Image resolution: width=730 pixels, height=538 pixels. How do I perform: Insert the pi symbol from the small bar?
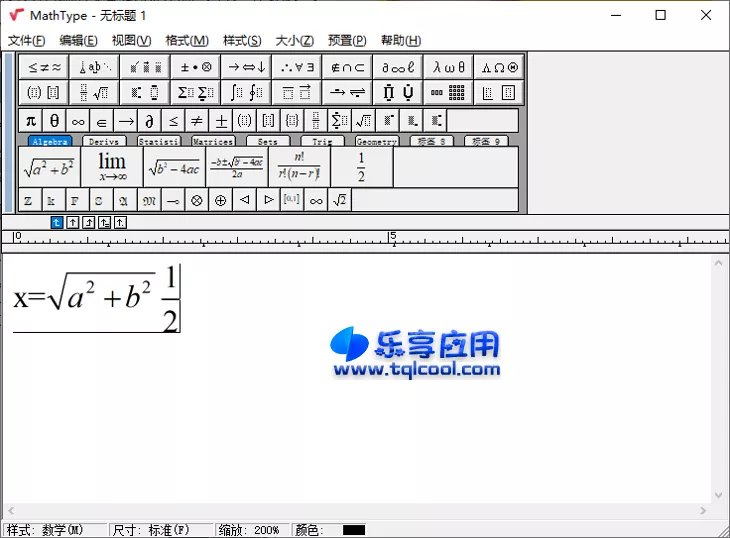click(x=31, y=121)
